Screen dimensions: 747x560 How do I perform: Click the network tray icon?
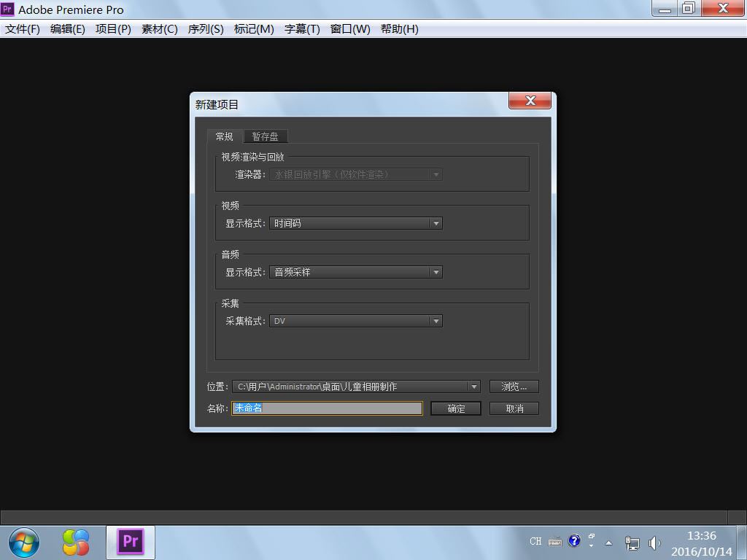click(632, 542)
